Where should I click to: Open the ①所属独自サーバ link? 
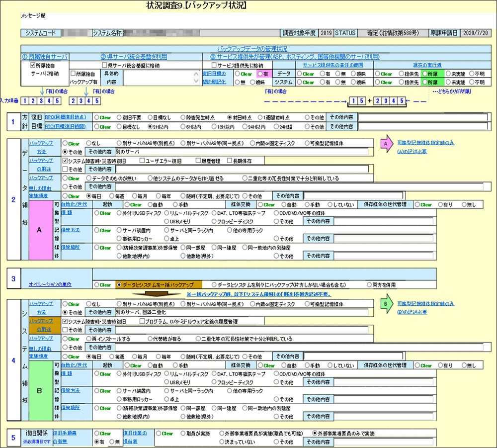click(x=45, y=57)
